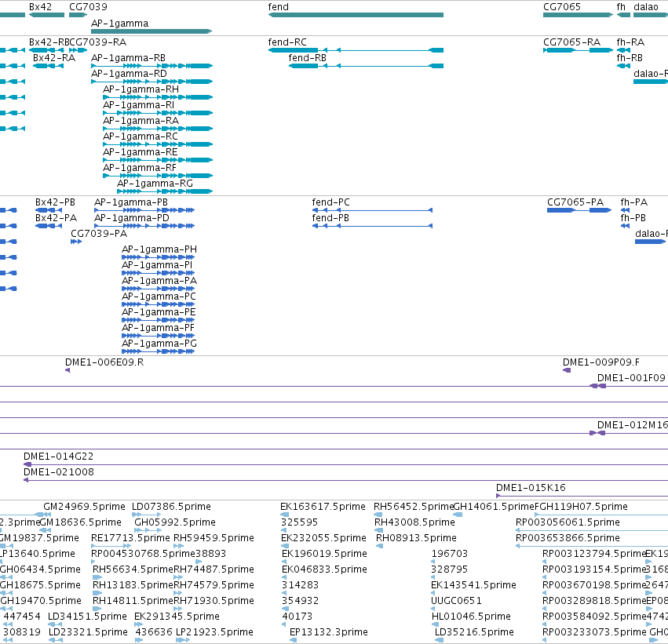Select the LD07386.5prime EST label
The width and height of the screenshot is (668, 644).
coord(171,507)
